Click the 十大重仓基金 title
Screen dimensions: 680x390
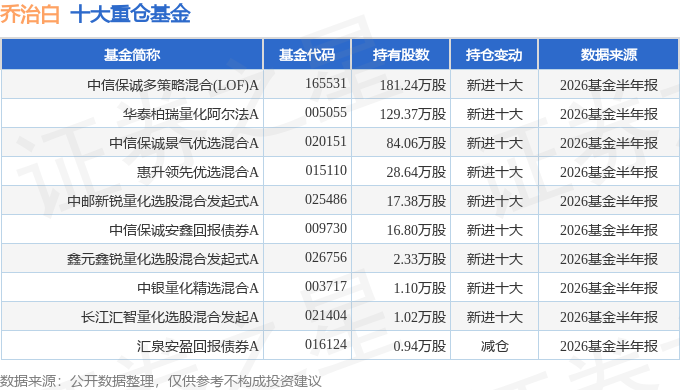point(131,13)
